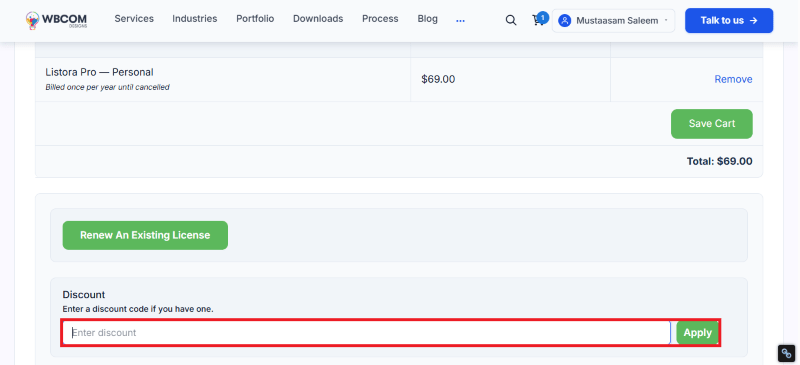Viewport: 800px width, 365px height.
Task: Click the Save Cart button
Action: (x=712, y=124)
